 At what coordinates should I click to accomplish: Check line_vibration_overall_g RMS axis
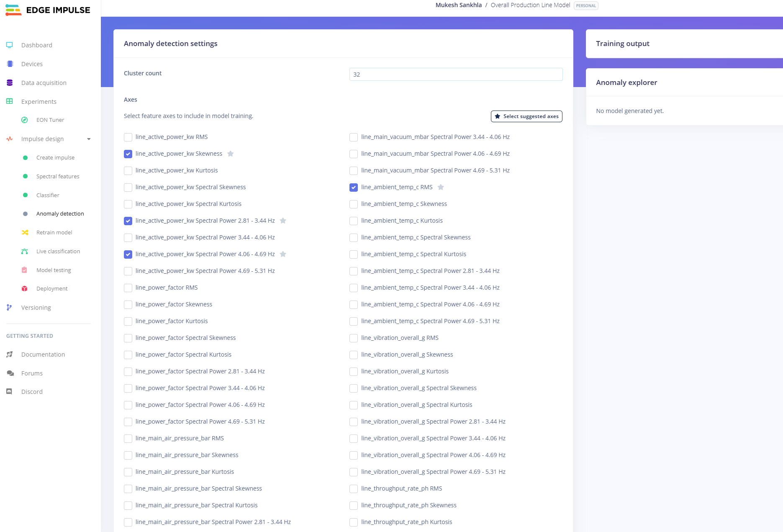[x=354, y=338]
